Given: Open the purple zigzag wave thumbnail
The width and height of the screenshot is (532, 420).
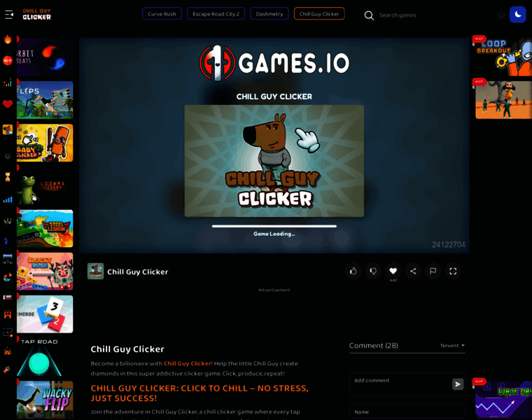Looking at the screenshot, I should tap(503, 400).
